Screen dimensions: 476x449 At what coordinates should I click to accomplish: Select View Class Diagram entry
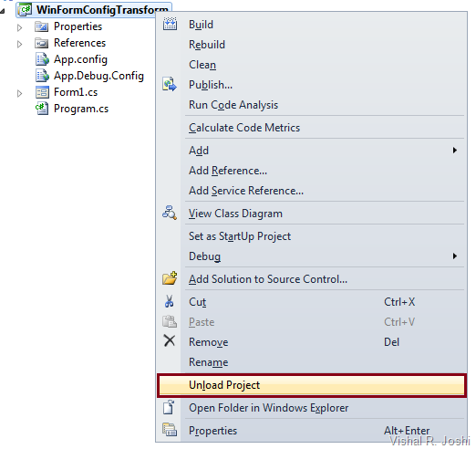[312, 214]
